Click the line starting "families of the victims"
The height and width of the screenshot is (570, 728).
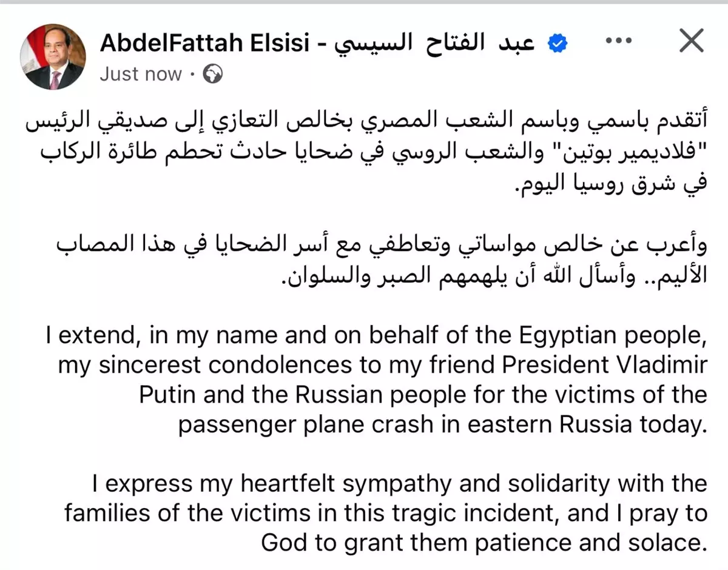pos(386,514)
